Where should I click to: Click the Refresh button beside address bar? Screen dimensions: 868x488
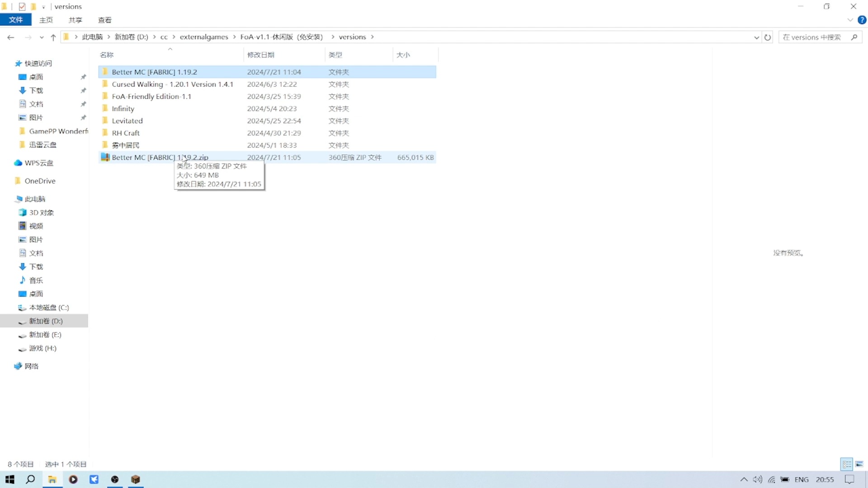click(768, 38)
